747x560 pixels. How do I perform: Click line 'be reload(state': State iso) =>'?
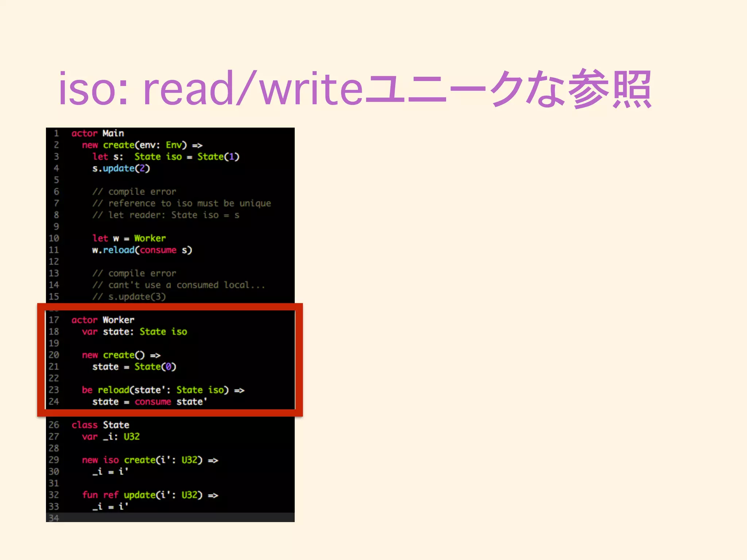(163, 390)
